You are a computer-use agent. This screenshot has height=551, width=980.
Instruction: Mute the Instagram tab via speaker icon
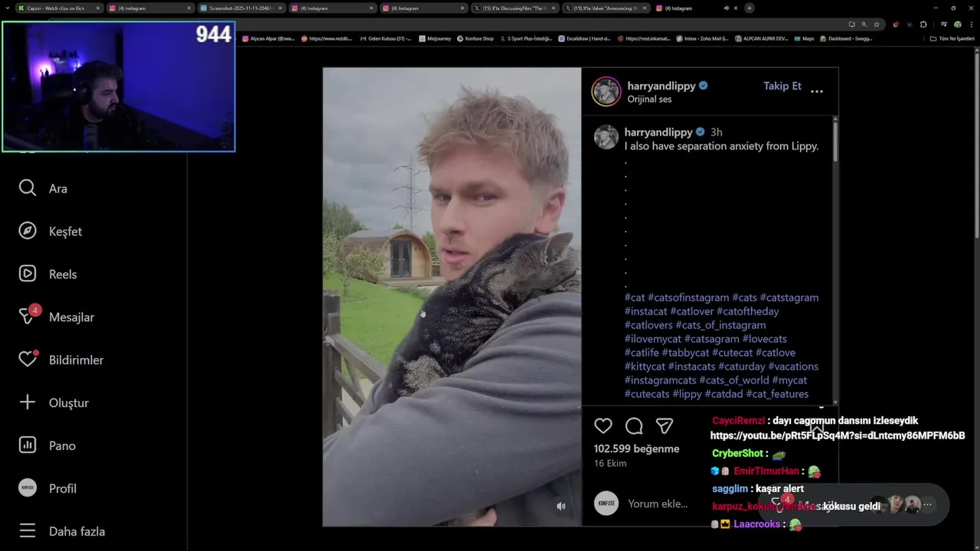click(726, 8)
